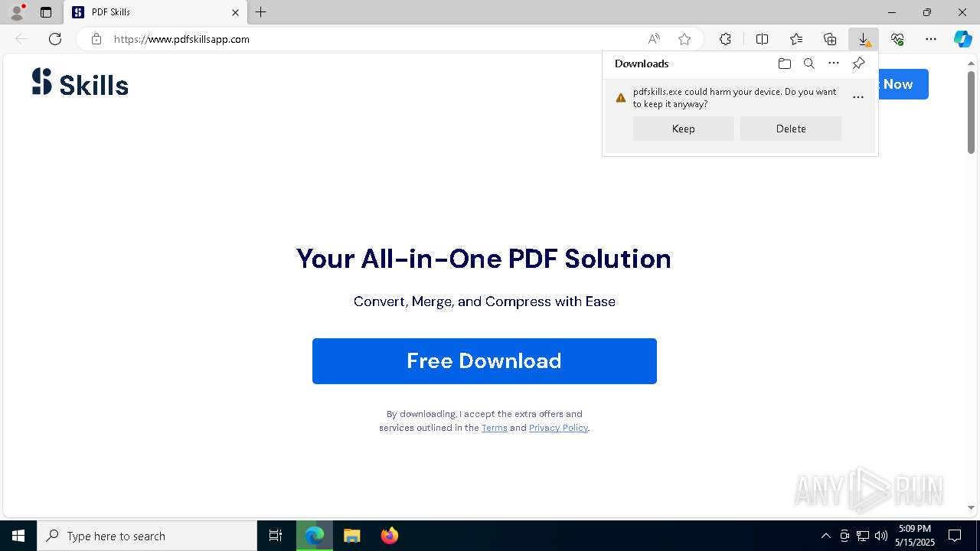Open Settings and more ellipsis menu
Viewport: 980px width, 551px height.
pos(931,39)
